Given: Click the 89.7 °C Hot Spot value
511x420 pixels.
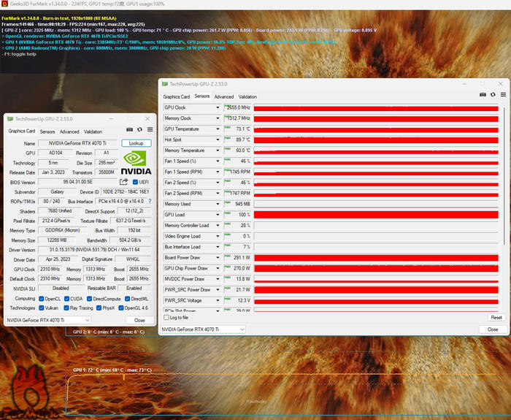Looking at the screenshot, I should (243, 140).
